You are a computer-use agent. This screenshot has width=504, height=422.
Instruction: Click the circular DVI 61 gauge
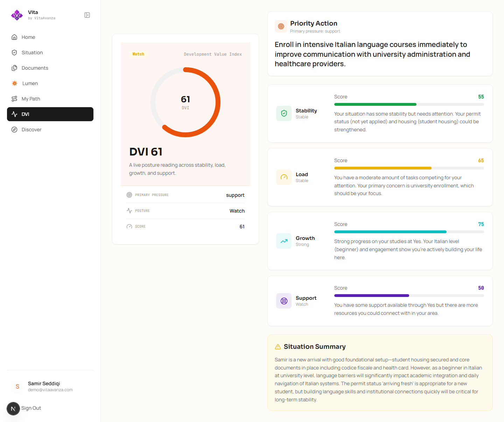pos(185,102)
